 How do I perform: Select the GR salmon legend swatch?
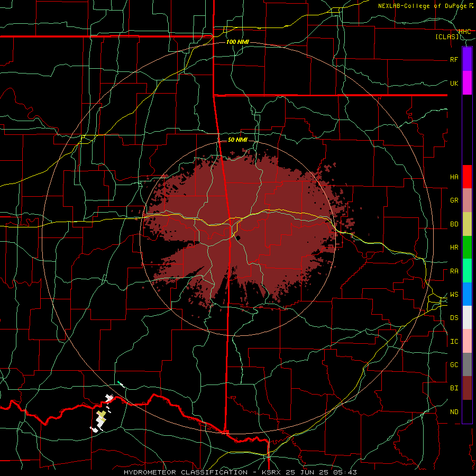coord(466,200)
